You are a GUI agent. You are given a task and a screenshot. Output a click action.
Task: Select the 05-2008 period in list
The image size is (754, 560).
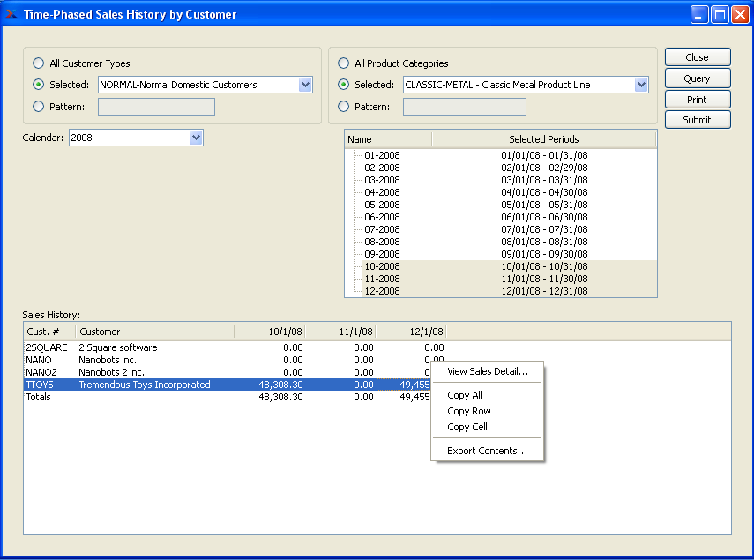point(383,205)
